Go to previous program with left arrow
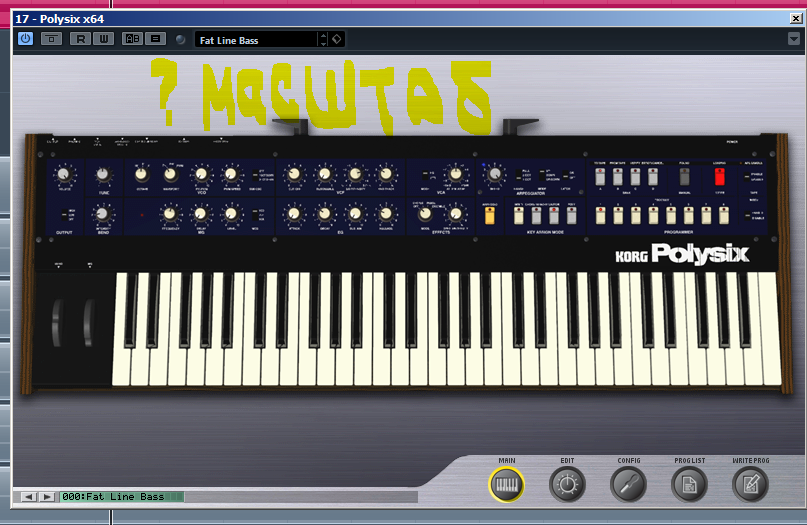The width and height of the screenshot is (807, 525). coord(28,497)
